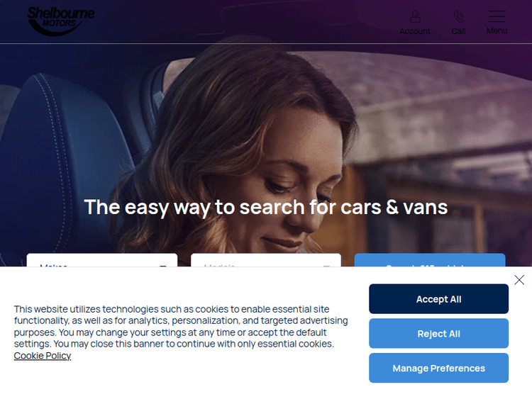Expand the Makes dropdown
This screenshot has width=532, height=399.
[x=101, y=260]
